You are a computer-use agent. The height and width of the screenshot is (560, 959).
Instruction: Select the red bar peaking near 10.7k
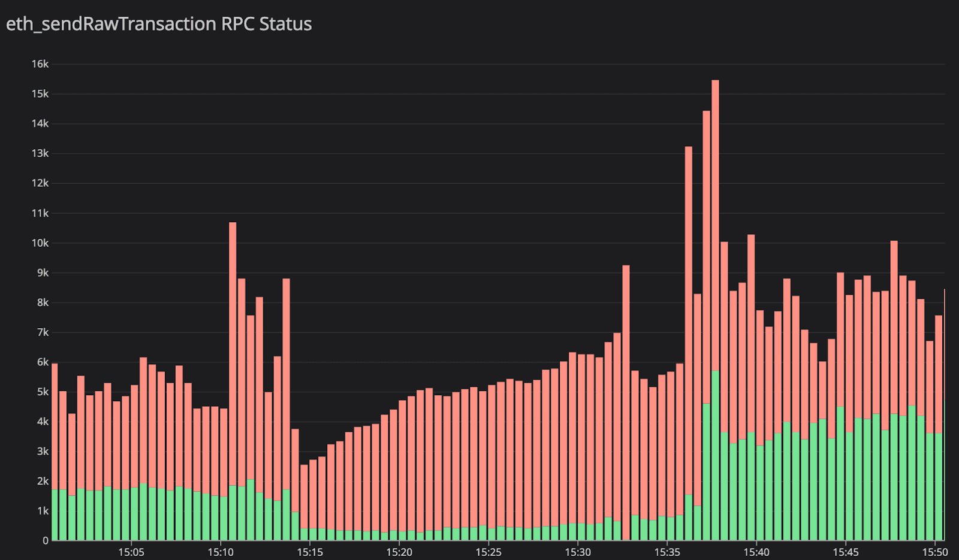pyautogui.click(x=233, y=353)
